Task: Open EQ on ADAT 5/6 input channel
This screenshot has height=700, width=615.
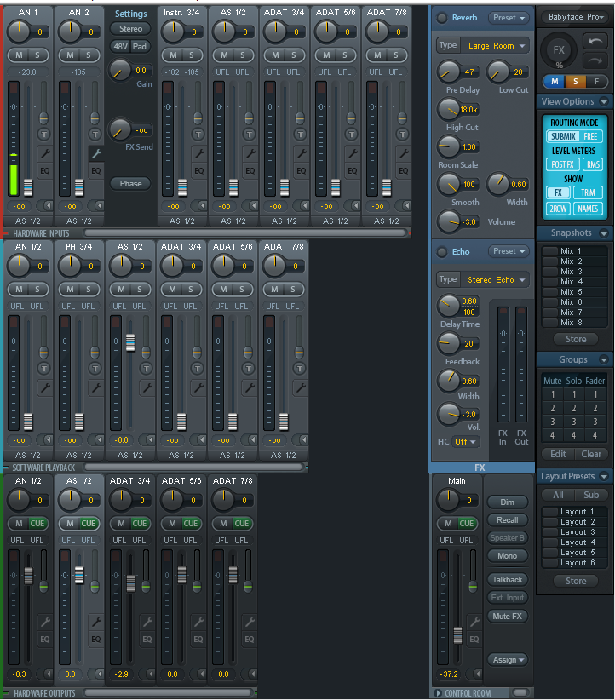Action: [x=352, y=171]
